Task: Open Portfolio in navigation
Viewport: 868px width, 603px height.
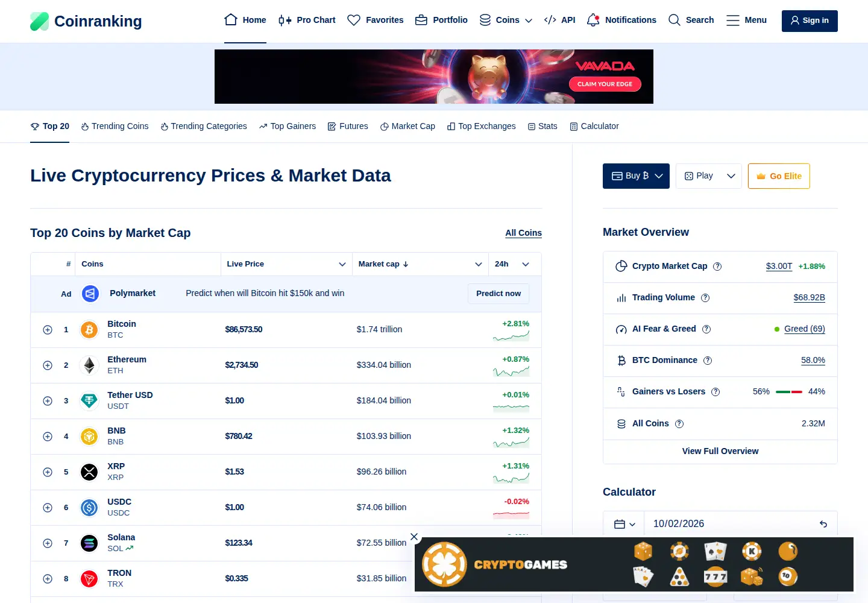Action: coord(441,20)
